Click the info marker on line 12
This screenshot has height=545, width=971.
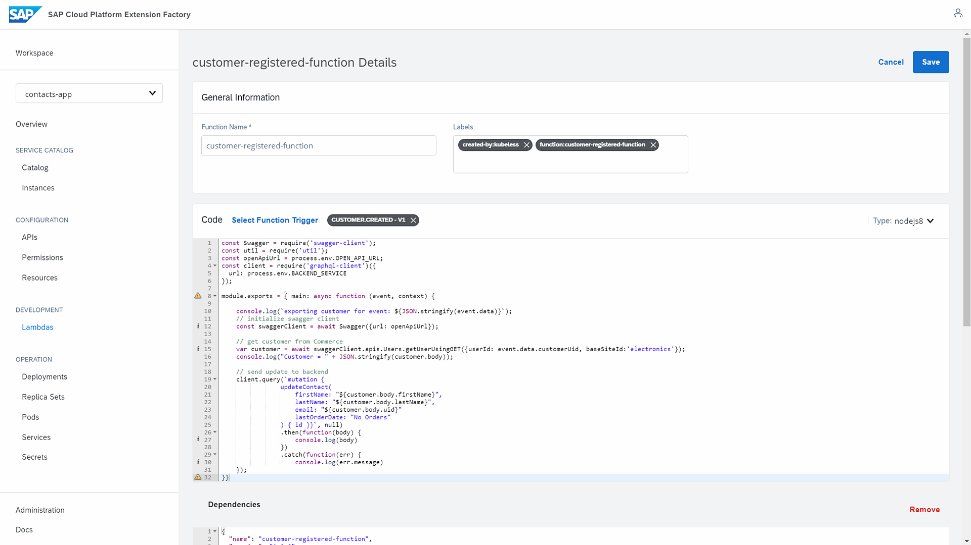click(x=198, y=326)
